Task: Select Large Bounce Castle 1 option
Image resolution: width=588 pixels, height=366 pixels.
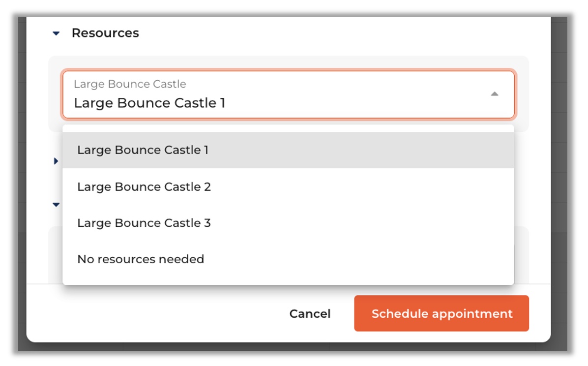Action: pyautogui.click(x=143, y=150)
